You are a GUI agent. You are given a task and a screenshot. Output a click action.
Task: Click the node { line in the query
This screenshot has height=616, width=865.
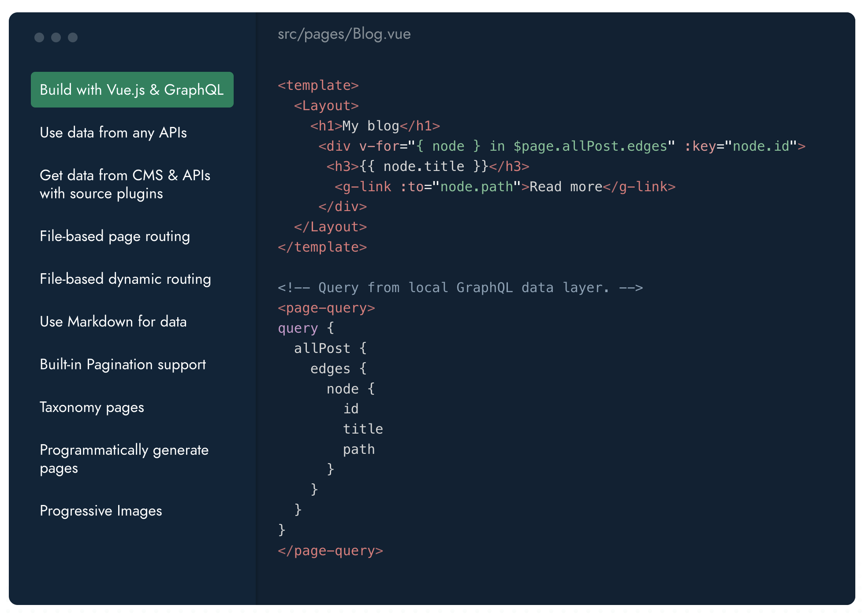[x=350, y=389]
